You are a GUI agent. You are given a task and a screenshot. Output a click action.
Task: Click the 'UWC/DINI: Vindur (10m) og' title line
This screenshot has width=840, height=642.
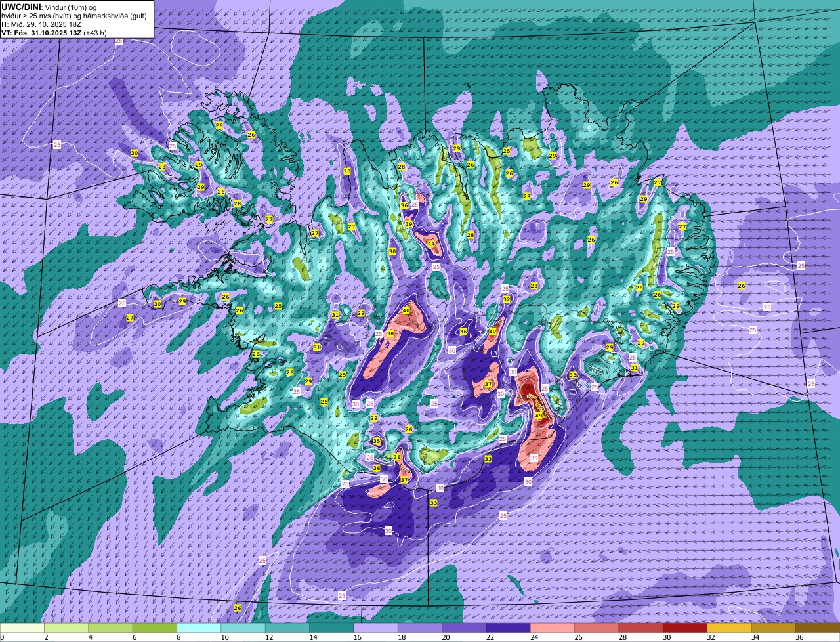pos(49,7)
